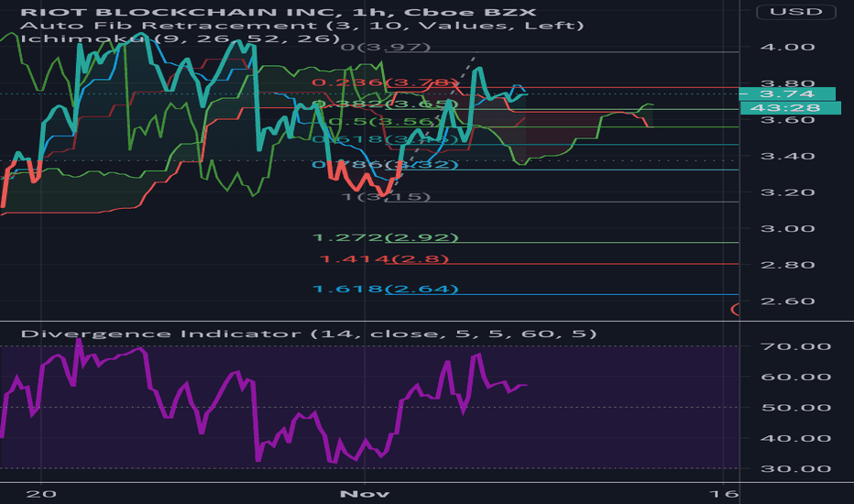Click the 70.00 RSI axis value
Viewport: 854px width, 504px height.
tap(795, 346)
